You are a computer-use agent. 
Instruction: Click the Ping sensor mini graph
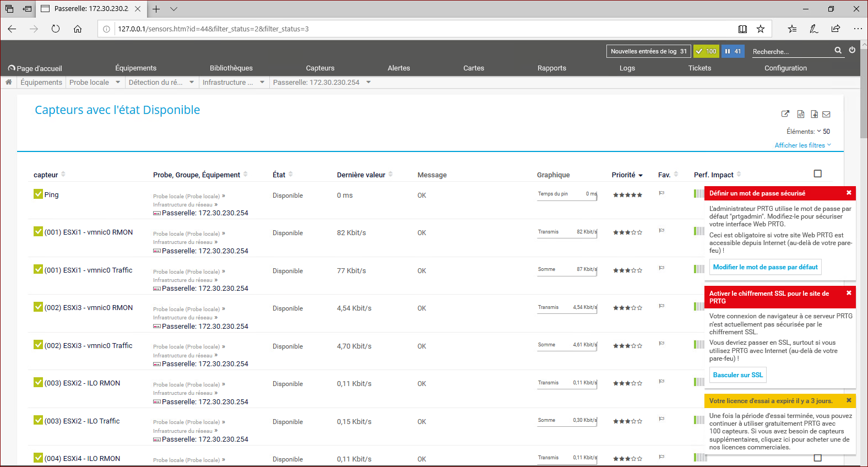coord(567,195)
